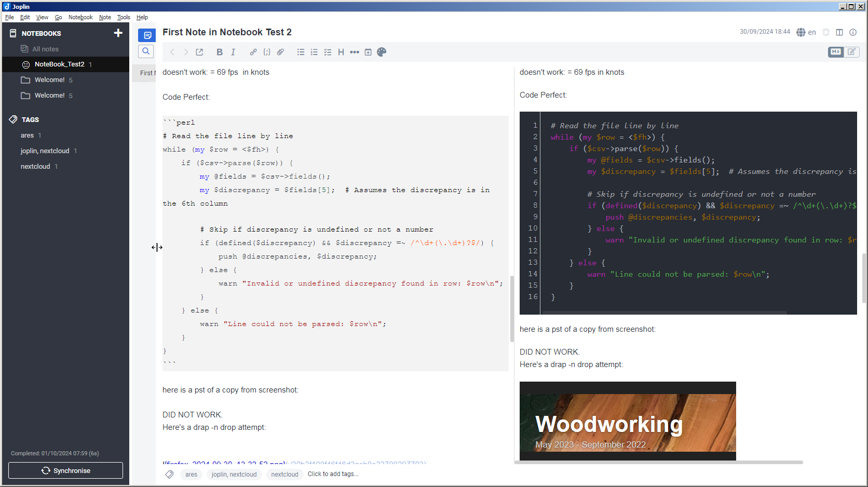The width and height of the screenshot is (868, 487).
Task: Open the first Welcome! notebook
Action: pyautogui.click(x=65, y=80)
